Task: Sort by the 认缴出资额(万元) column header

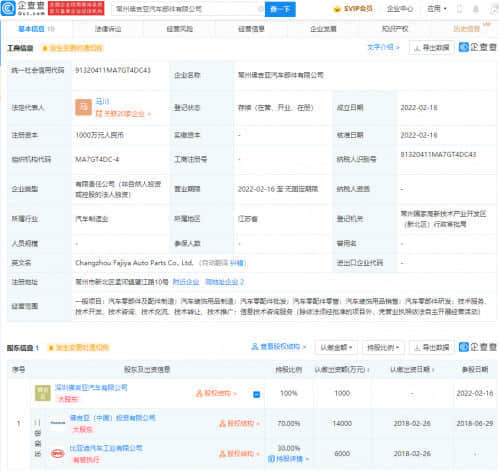Action: pos(342,370)
